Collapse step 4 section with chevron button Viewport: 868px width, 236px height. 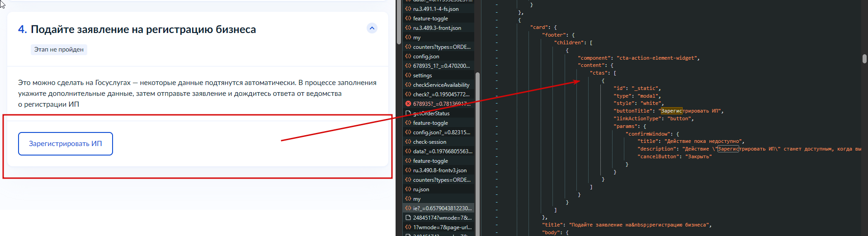click(372, 28)
